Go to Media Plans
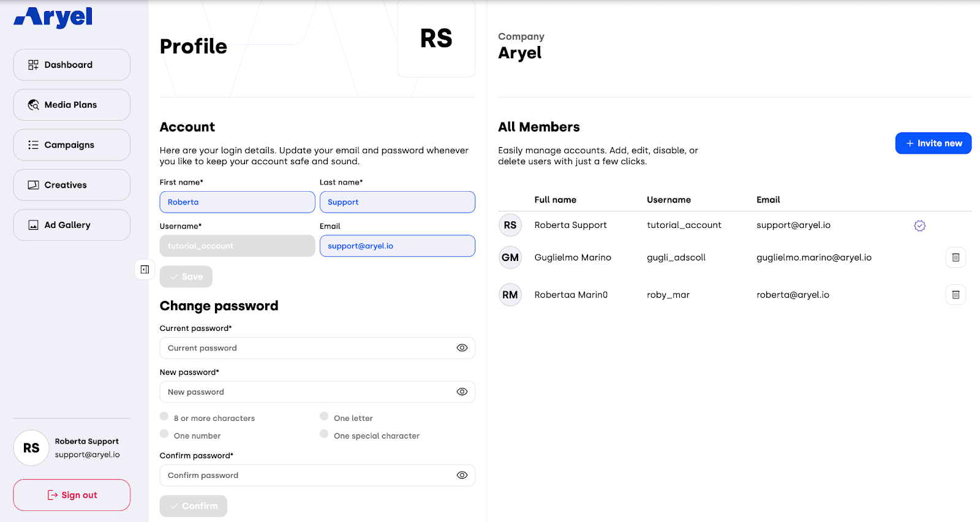 click(x=72, y=105)
